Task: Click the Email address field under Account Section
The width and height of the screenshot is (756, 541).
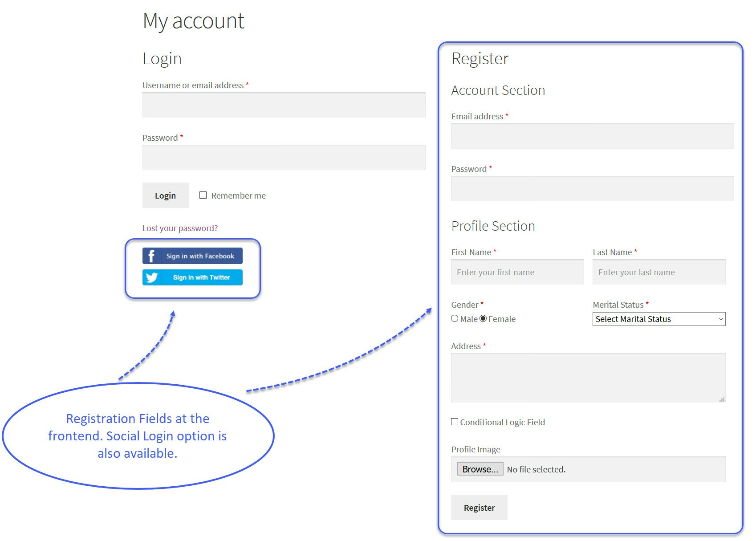Action: pos(592,136)
